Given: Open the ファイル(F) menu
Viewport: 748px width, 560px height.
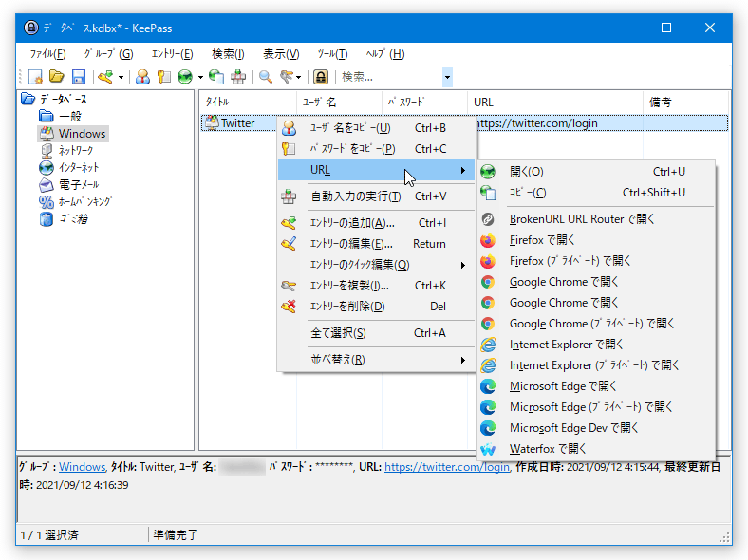Looking at the screenshot, I should point(47,54).
